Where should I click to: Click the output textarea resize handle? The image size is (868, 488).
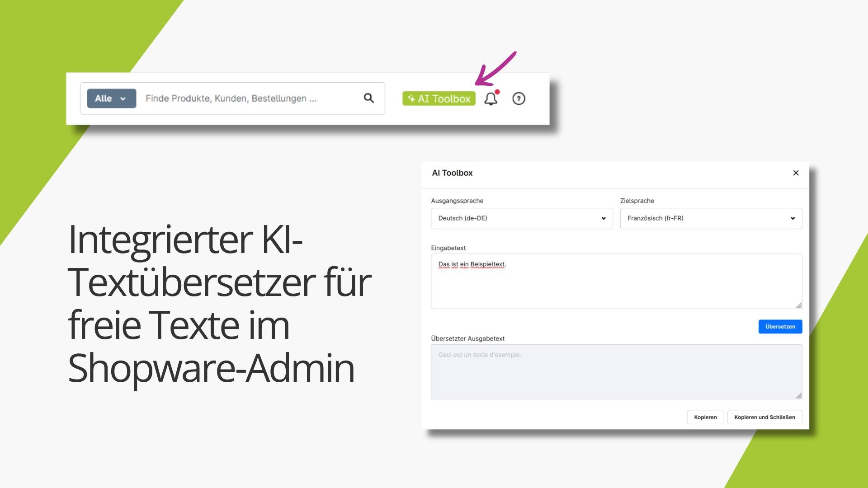pos(798,396)
